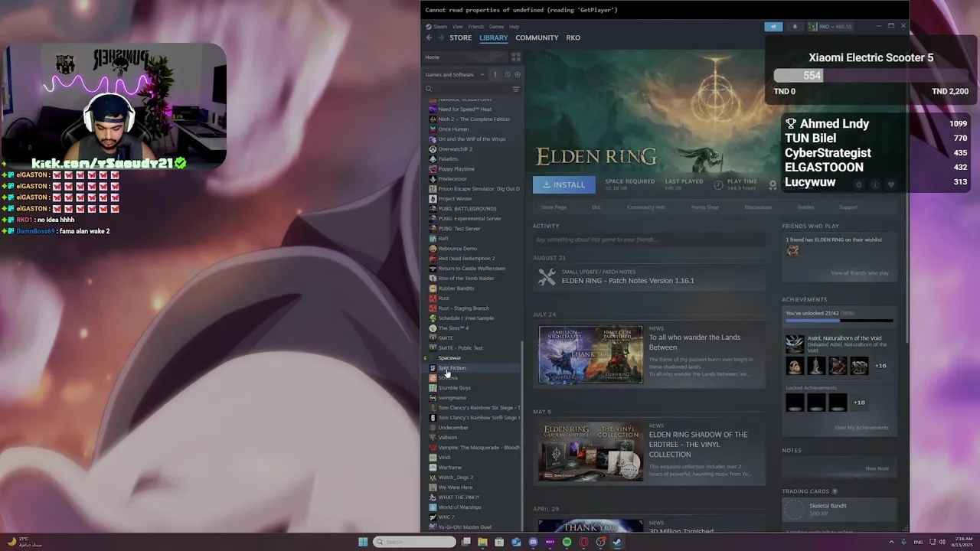Favorite Elden Ring with heart icon

(x=890, y=184)
